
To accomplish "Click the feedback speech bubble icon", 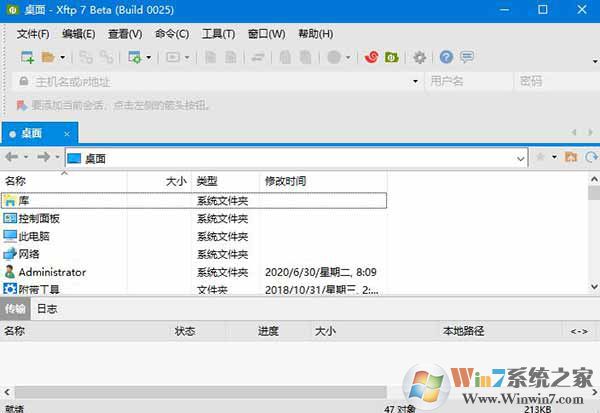I will 467,57.
